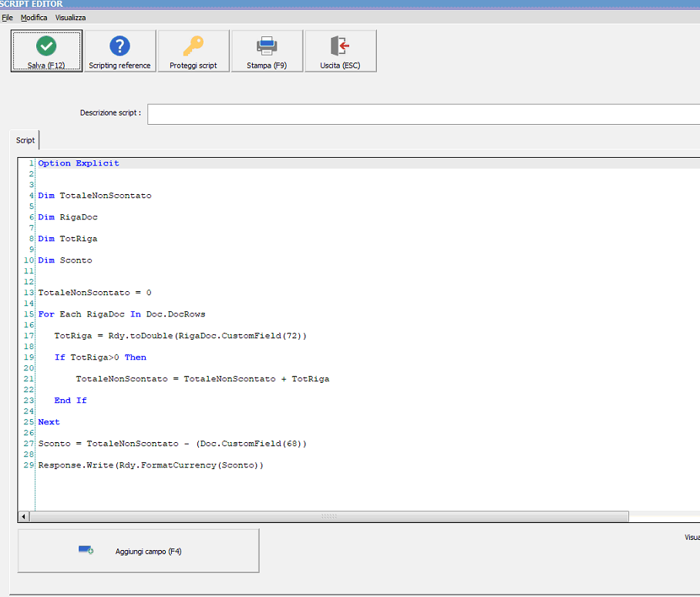Click the printer icon for Stampa (F9)

(267, 45)
